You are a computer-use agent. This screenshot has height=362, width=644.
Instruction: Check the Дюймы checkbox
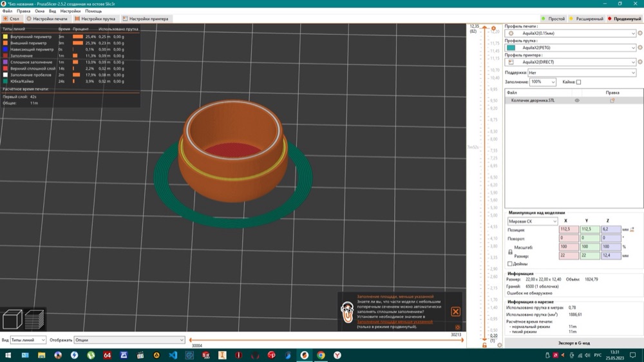[x=509, y=264]
